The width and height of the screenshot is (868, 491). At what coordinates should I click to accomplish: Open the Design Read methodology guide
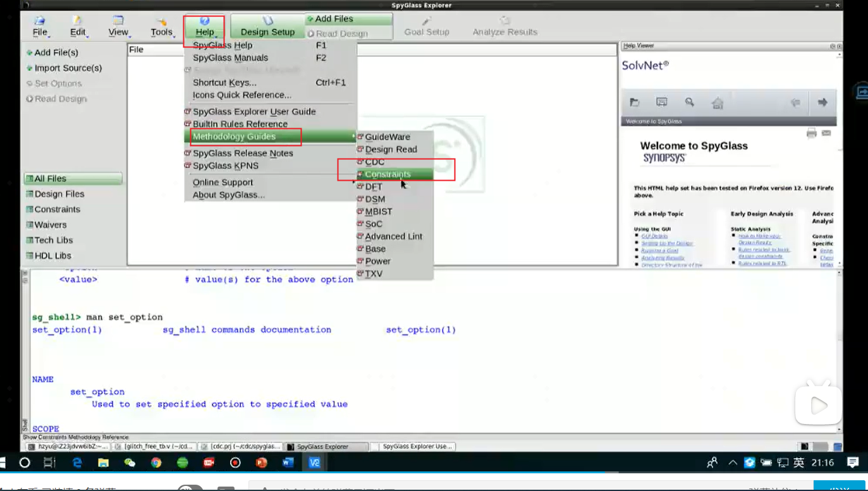[x=394, y=150]
